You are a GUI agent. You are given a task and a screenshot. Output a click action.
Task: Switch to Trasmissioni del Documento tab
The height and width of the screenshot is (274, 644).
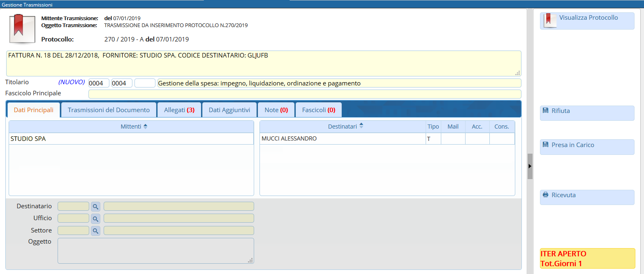pyautogui.click(x=109, y=110)
